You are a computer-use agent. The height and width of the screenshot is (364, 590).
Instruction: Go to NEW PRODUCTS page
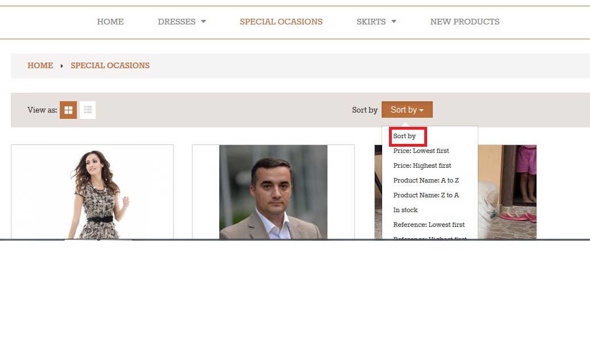(465, 22)
